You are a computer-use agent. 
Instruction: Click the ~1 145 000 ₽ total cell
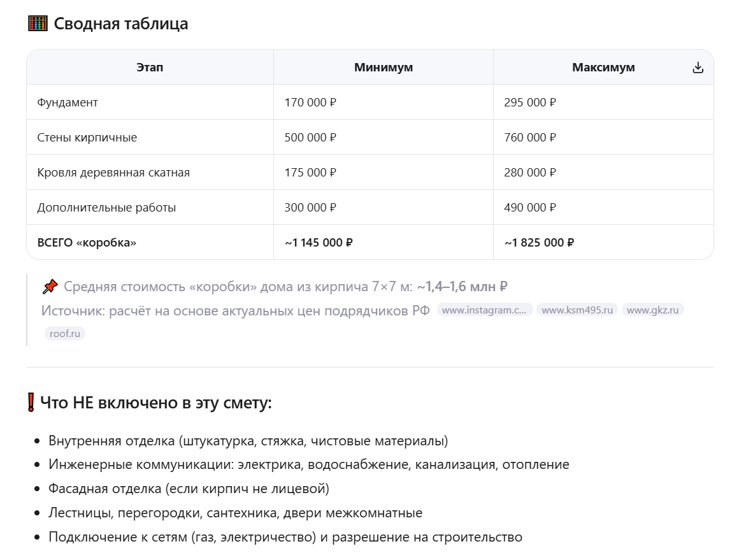[x=319, y=242]
